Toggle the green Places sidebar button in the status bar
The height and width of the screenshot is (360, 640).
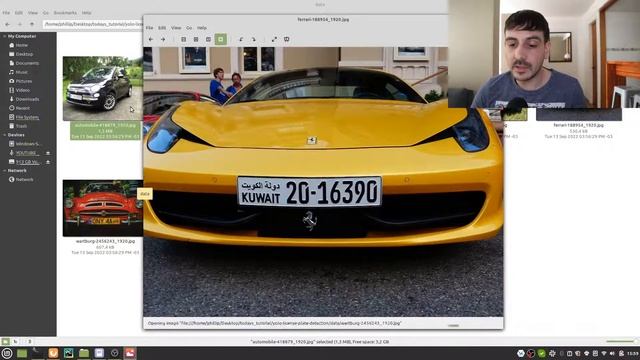coord(5,341)
